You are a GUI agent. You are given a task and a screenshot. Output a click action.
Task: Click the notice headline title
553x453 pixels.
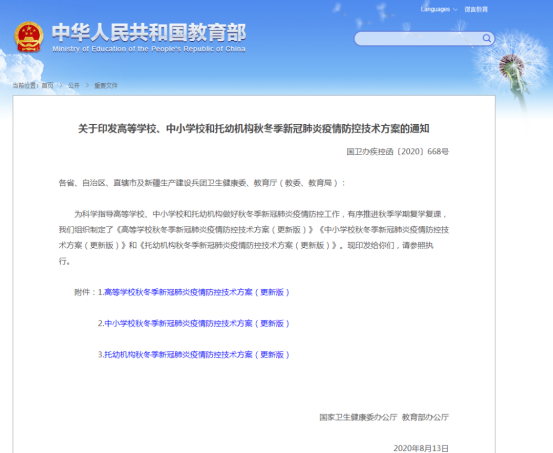[254, 129]
